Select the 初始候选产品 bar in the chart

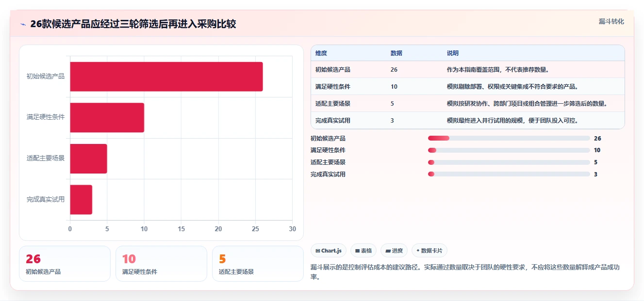coord(166,77)
